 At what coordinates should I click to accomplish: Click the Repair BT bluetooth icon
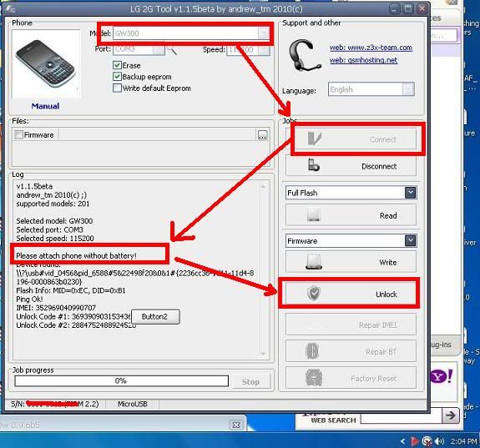click(x=312, y=351)
